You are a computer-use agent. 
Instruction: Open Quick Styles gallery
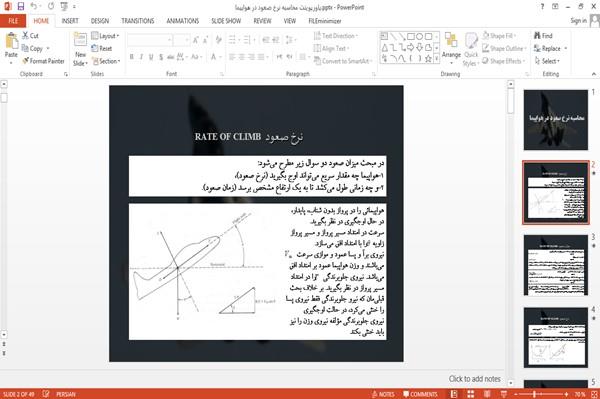pyautogui.click(x=471, y=49)
